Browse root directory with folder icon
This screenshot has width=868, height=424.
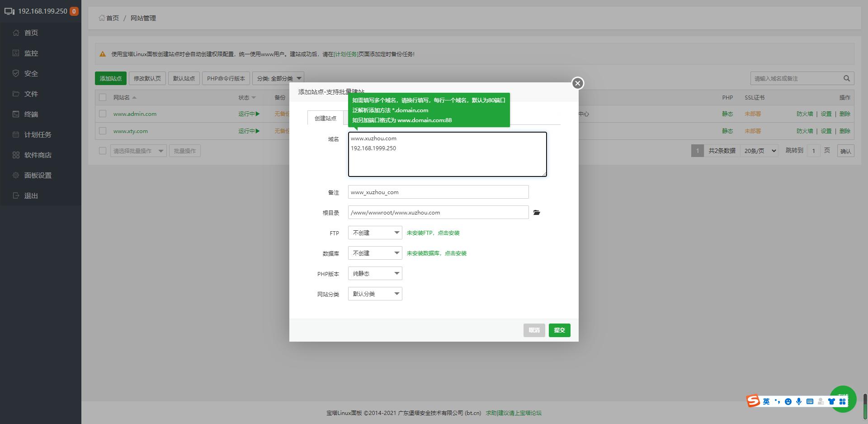pyautogui.click(x=537, y=212)
